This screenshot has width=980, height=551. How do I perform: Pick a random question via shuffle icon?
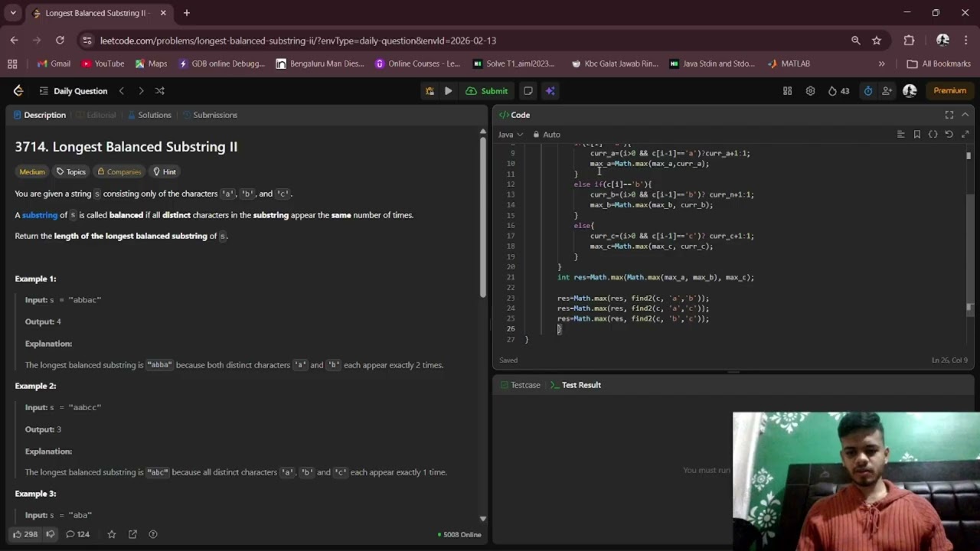[x=160, y=91]
